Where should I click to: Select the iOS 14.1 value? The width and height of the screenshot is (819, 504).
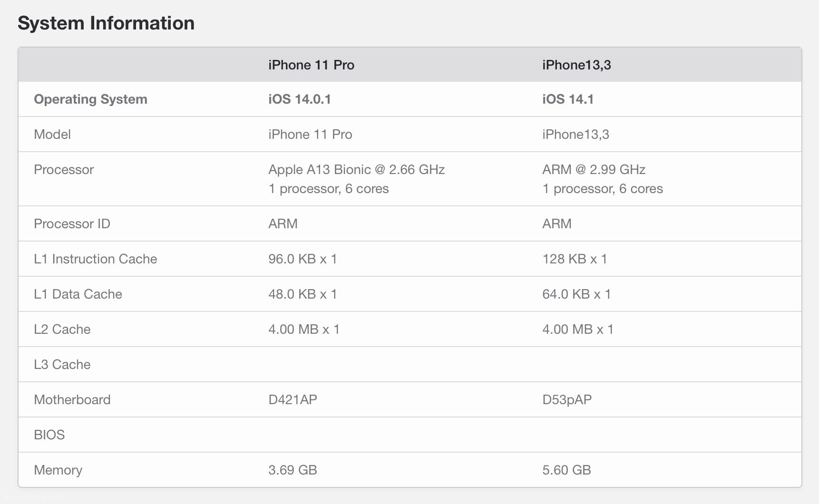point(568,99)
